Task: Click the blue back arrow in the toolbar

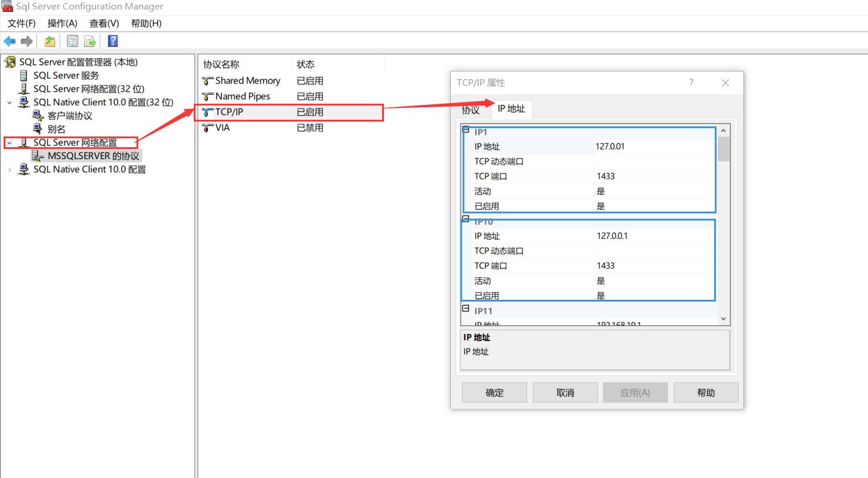Action: click(10, 41)
